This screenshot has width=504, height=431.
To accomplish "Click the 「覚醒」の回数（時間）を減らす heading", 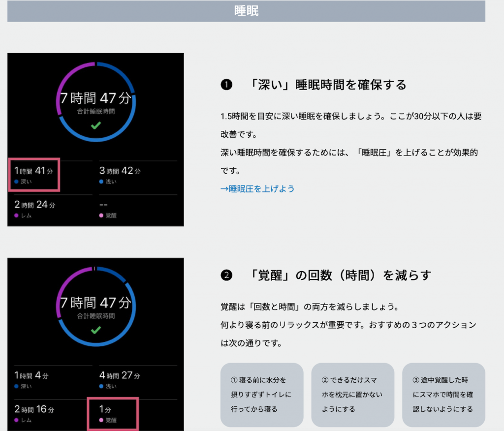I will point(341,275).
